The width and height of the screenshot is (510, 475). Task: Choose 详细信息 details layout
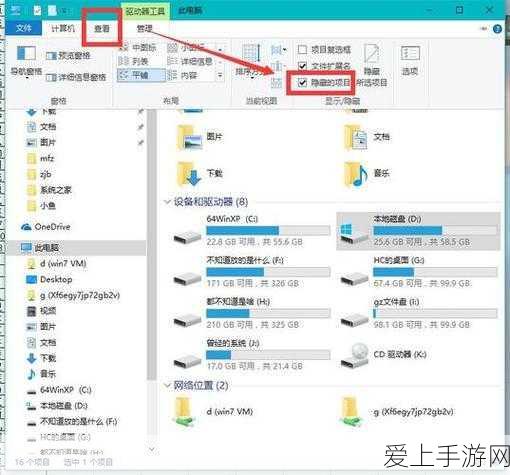[x=190, y=61]
